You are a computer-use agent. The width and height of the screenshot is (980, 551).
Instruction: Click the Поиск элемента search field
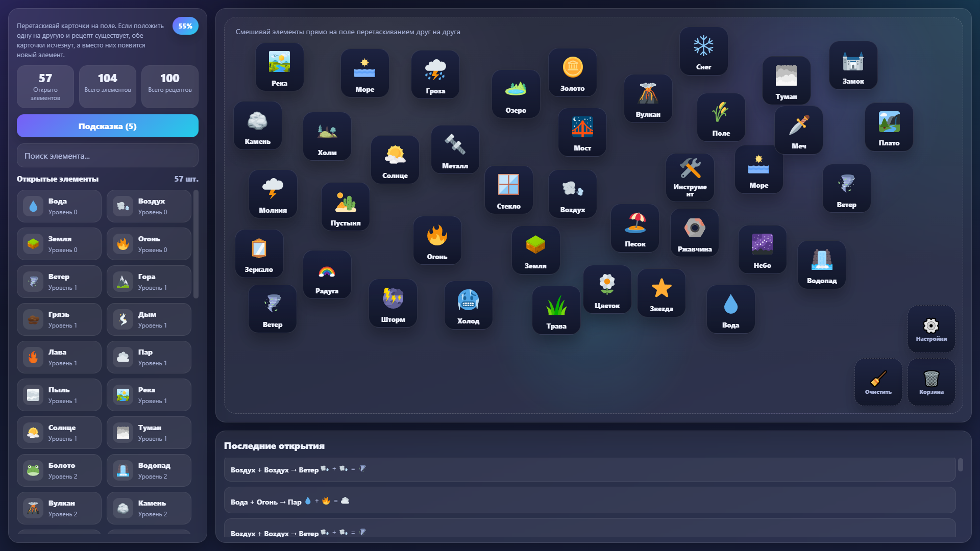(107, 156)
